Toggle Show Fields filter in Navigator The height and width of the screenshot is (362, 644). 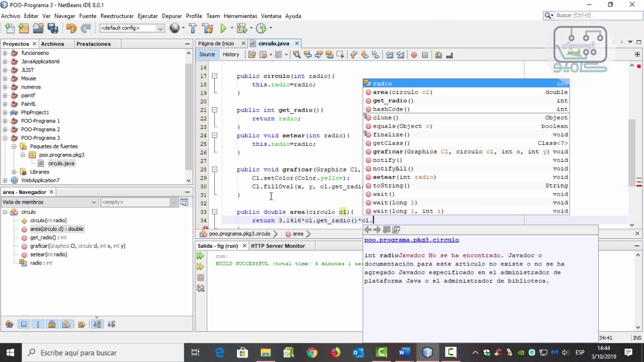24,324
